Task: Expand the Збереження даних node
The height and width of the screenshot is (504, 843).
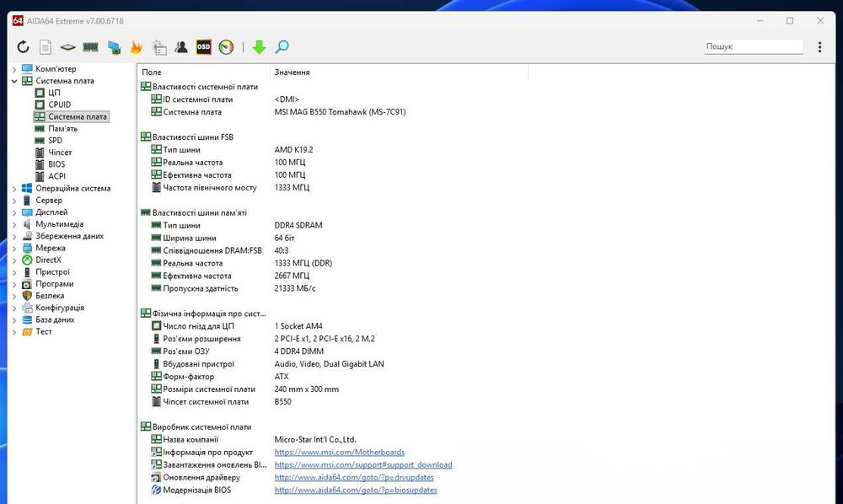Action: click(14, 237)
